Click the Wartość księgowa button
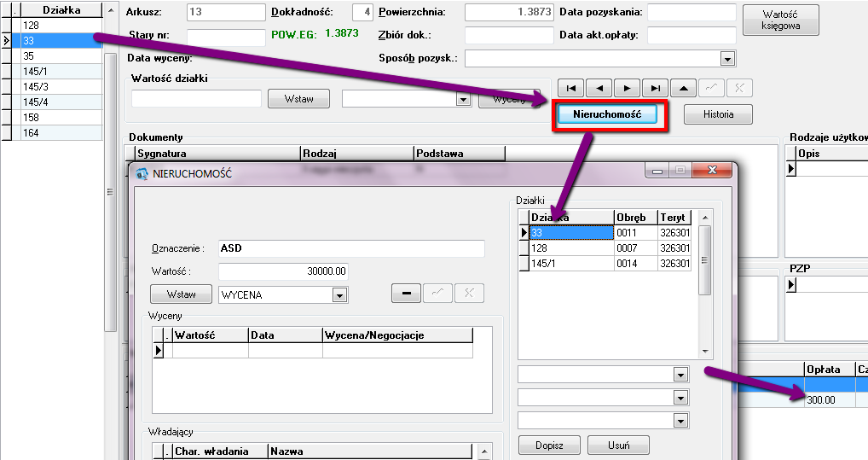868x460 pixels. coord(780,20)
